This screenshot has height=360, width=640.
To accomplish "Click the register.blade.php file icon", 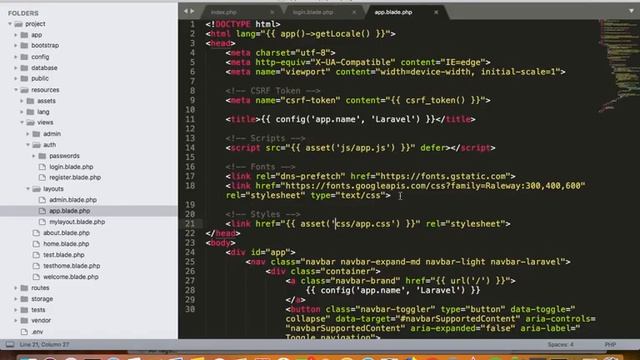I will (42, 178).
